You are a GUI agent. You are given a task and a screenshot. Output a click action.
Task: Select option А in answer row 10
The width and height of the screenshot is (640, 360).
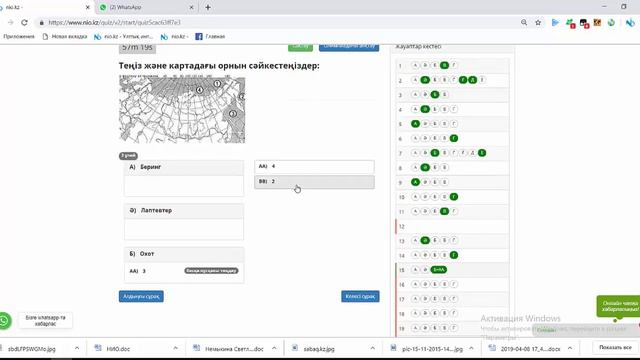415,197
